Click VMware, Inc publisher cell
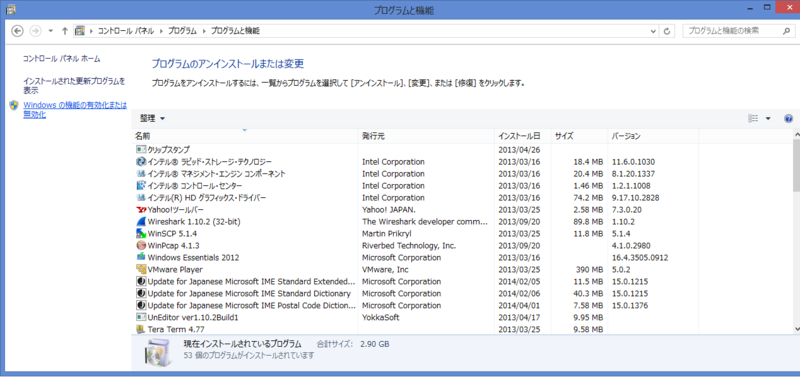 point(385,270)
